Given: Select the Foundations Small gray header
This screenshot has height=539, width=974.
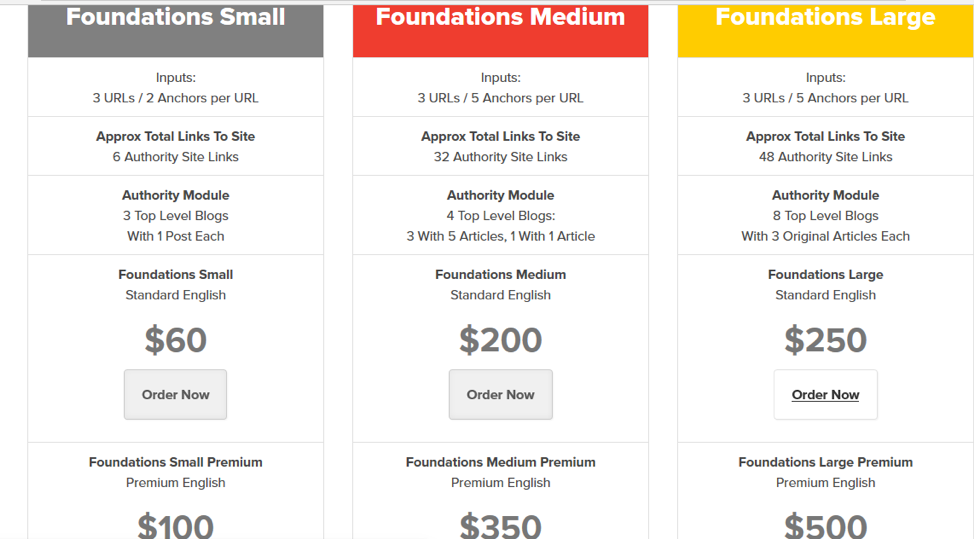Looking at the screenshot, I should [x=176, y=30].
